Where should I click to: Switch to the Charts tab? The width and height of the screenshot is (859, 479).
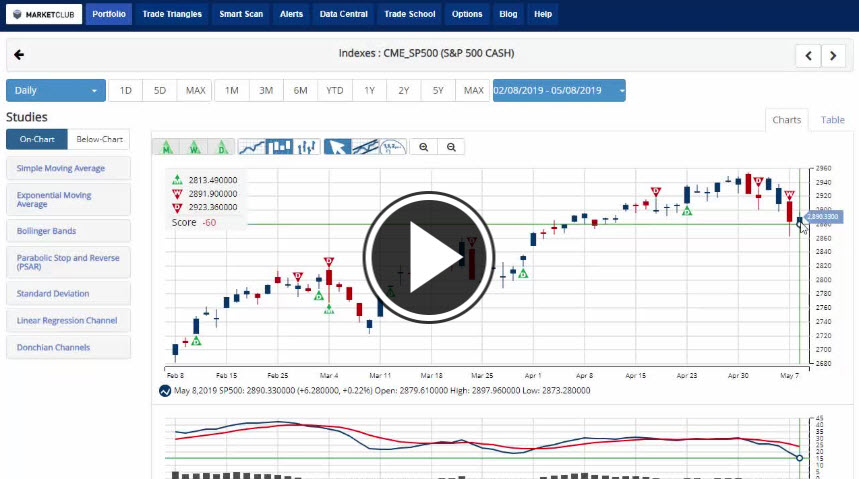(787, 120)
